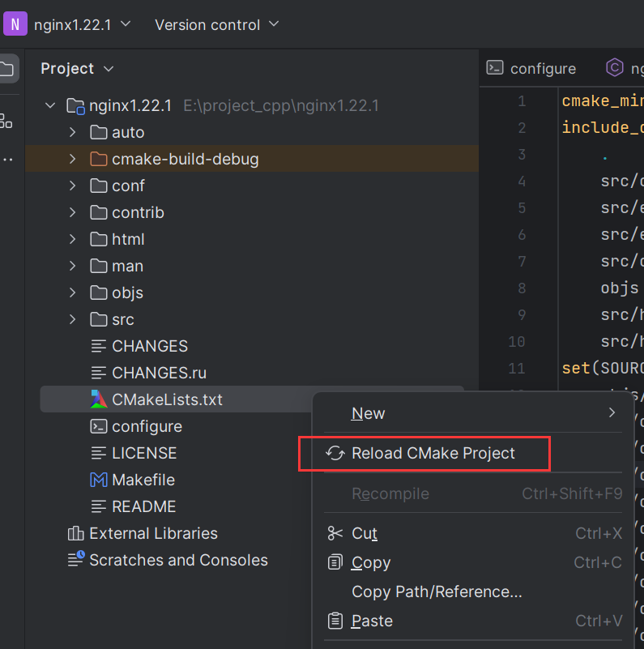The width and height of the screenshot is (644, 649).
Task: Click the man folder icon
Action: tap(99, 266)
